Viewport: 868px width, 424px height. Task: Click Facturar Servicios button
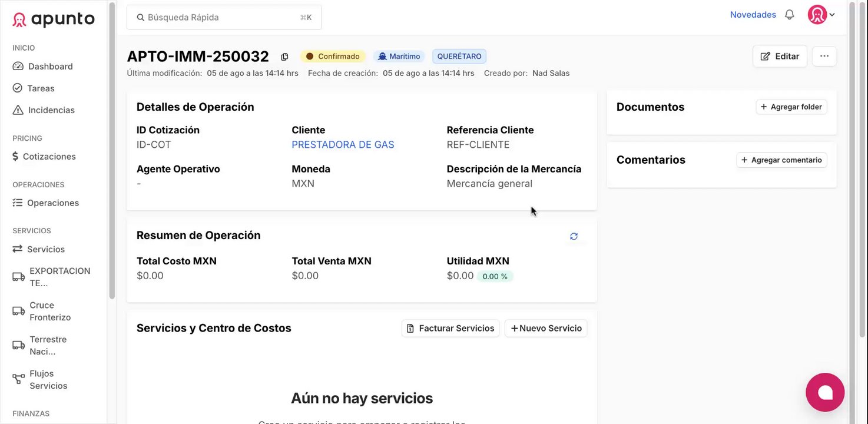[450, 328]
